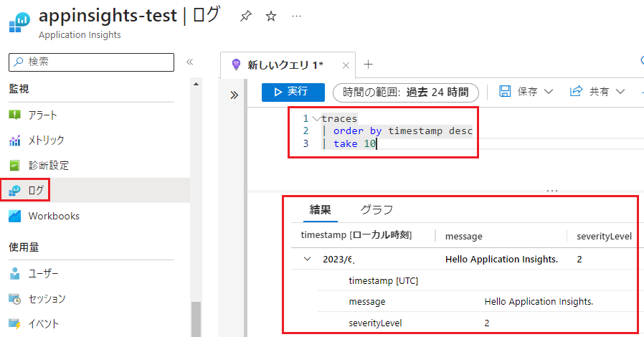Click the セッション clock icon
This screenshot has height=337, width=644.
pyautogui.click(x=15, y=299)
